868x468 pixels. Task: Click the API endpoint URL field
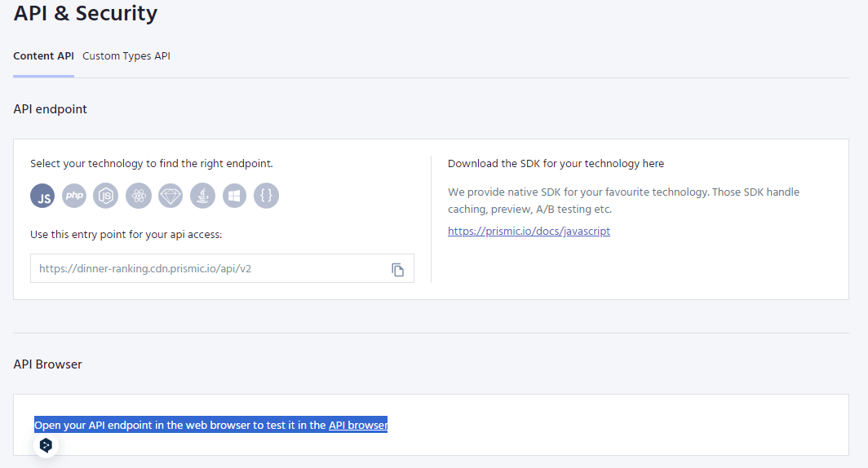point(222,268)
